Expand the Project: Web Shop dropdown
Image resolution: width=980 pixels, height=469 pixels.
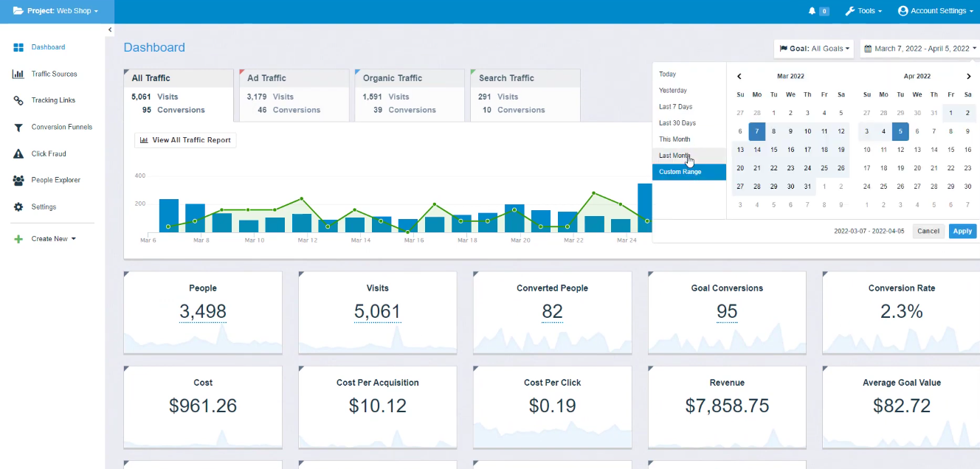click(56, 11)
